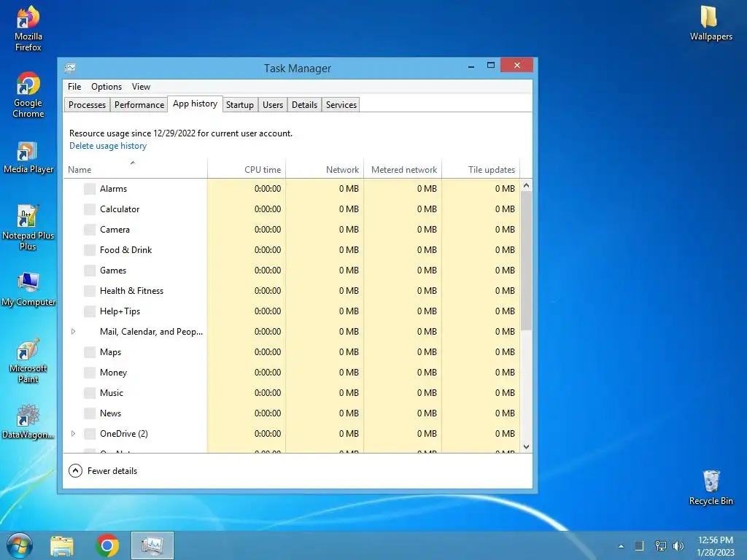Open DataWagon desktop shortcut
Image resolution: width=747 pixels, height=560 pixels.
(28, 422)
